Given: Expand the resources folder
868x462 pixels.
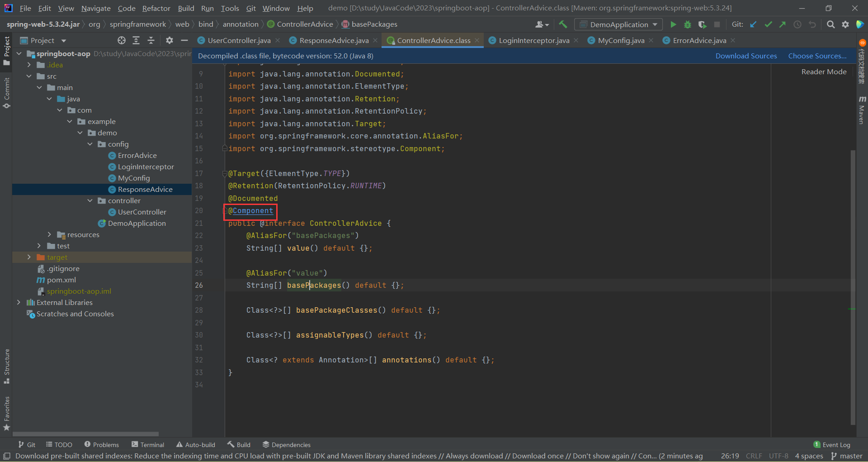Looking at the screenshot, I should tap(49, 234).
